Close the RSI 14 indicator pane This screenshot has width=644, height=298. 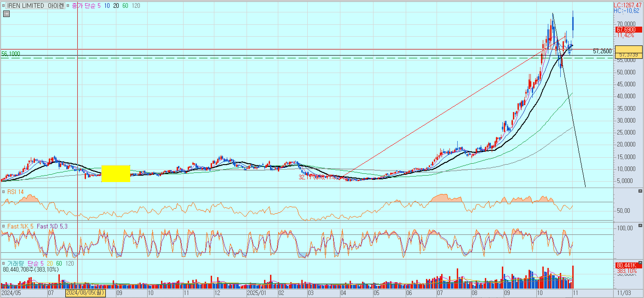click(x=640, y=191)
